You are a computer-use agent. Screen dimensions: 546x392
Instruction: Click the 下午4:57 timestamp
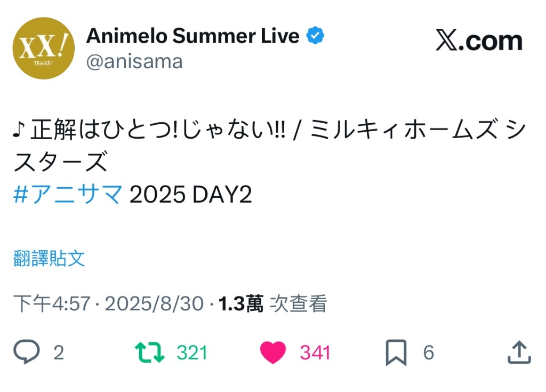52,303
